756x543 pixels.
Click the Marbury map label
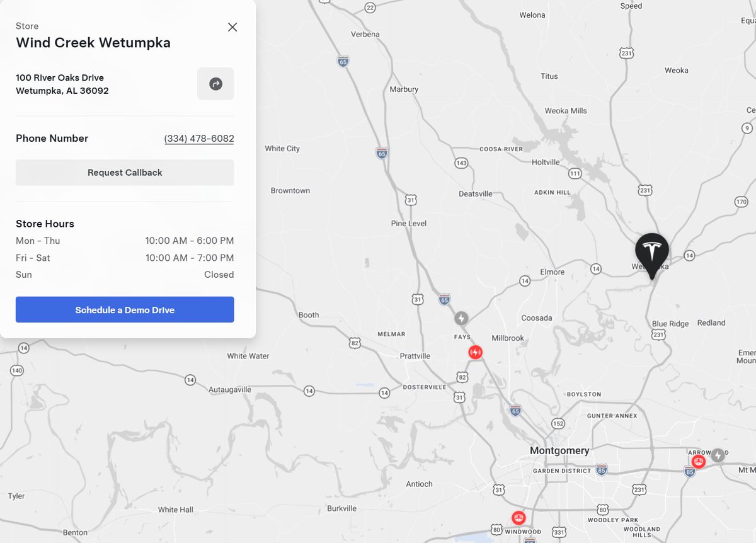point(404,89)
